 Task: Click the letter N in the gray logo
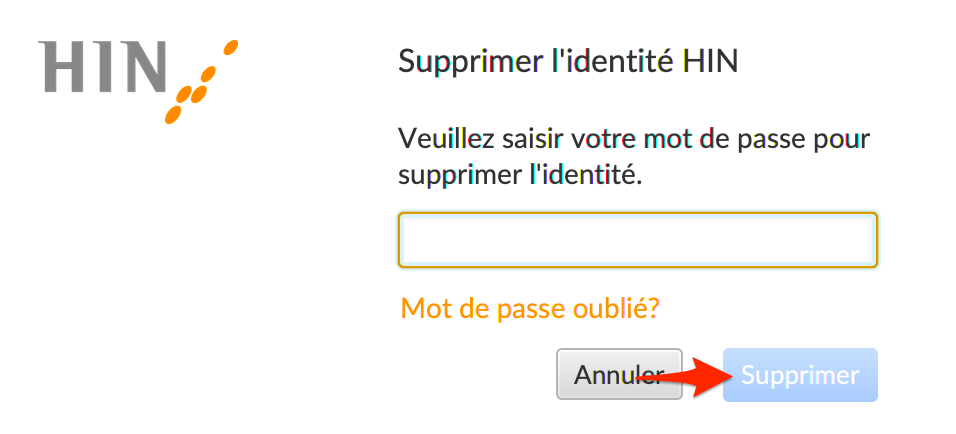tap(142, 66)
